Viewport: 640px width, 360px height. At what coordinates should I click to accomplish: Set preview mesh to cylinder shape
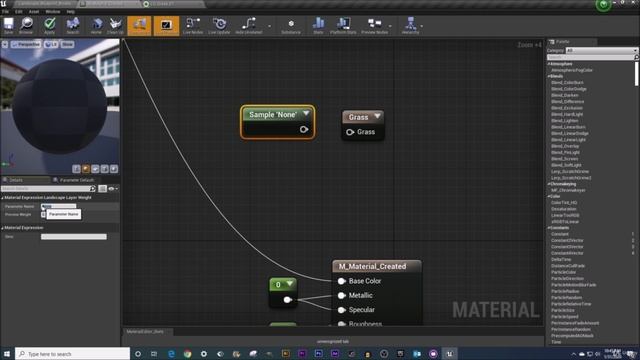click(x=76, y=169)
